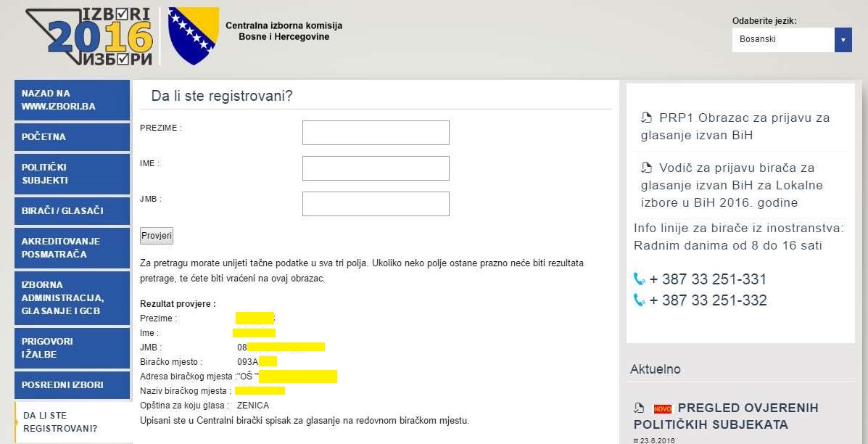Select the Bosanski language combo box

click(x=783, y=40)
